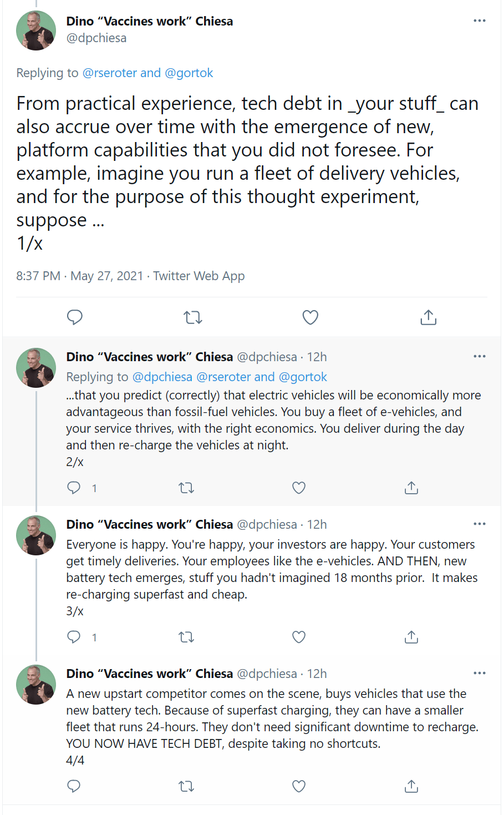Retweet the 2/x tweet
Viewport: 504px width, 815px height.
(x=186, y=488)
